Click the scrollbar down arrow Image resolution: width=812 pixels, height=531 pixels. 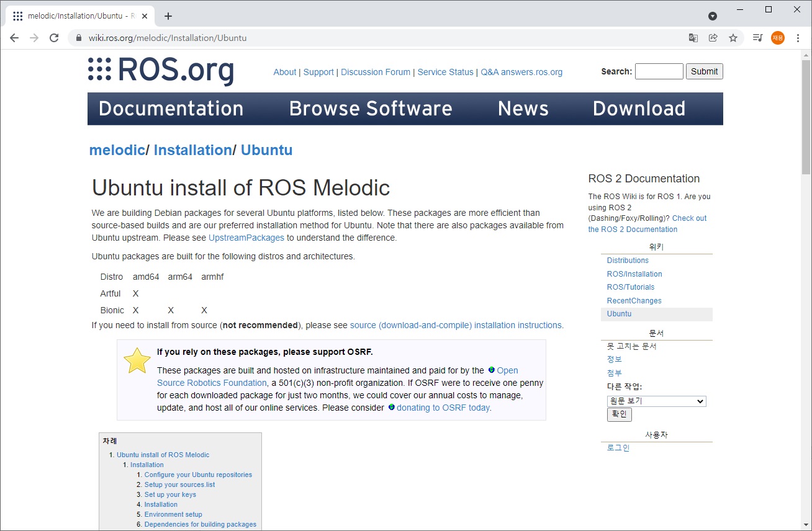tap(806, 525)
